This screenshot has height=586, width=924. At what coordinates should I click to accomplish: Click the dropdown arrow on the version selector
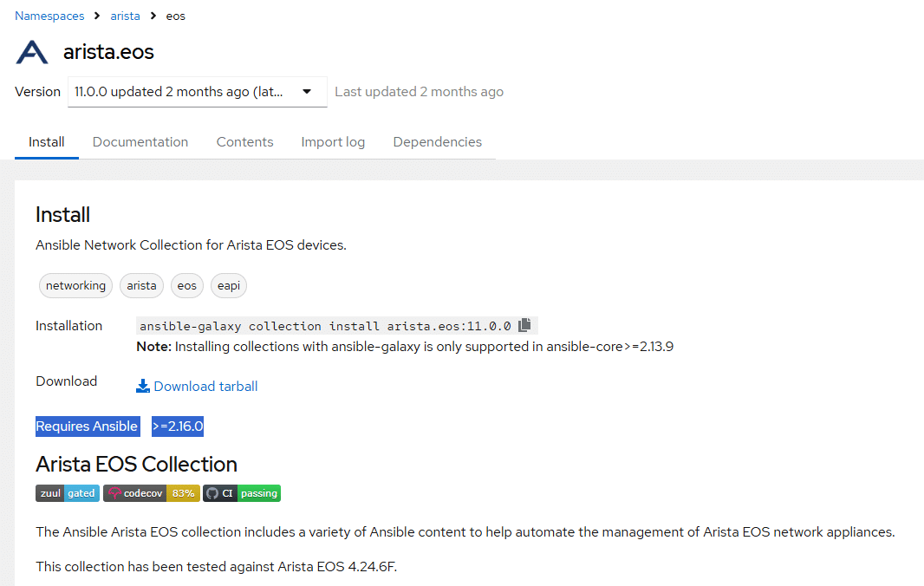click(x=308, y=91)
